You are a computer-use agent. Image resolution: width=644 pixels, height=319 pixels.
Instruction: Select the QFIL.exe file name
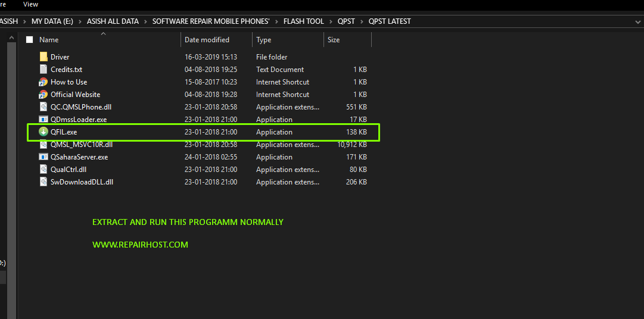(x=64, y=132)
